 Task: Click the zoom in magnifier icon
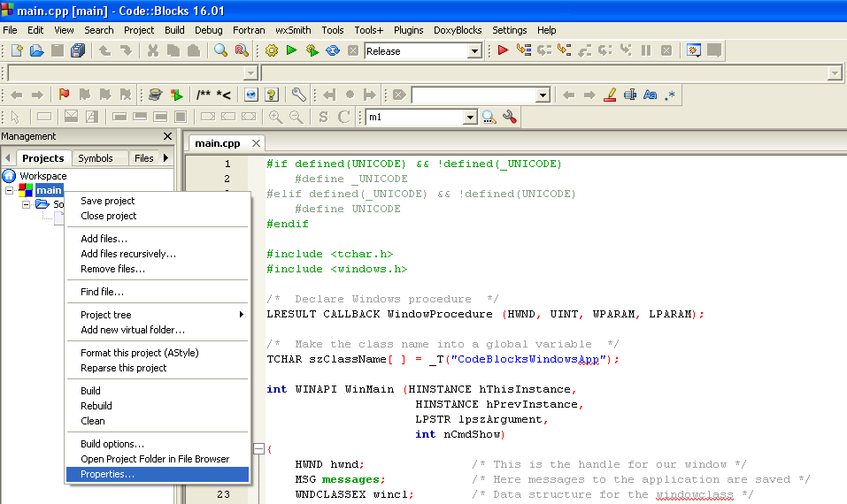pyautogui.click(x=275, y=117)
